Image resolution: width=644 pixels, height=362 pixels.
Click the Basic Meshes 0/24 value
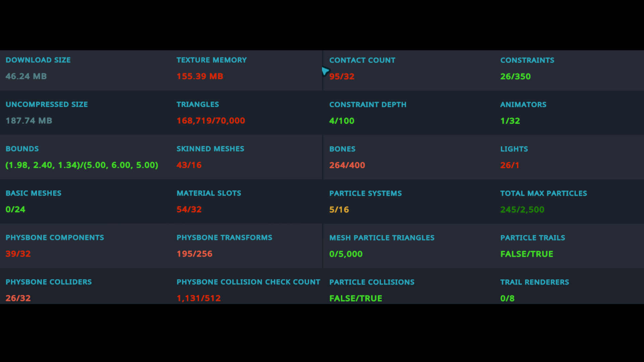coord(15,209)
